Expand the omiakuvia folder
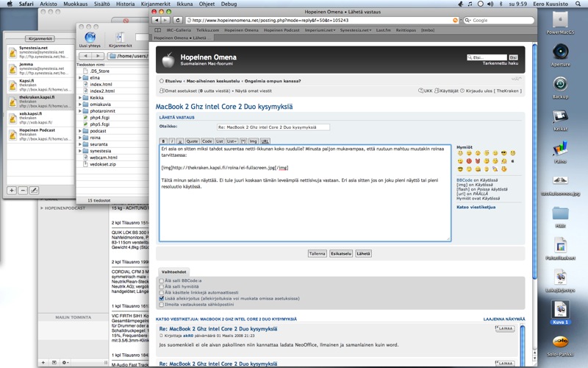Screen dimensions: 588x368 tap(80, 105)
